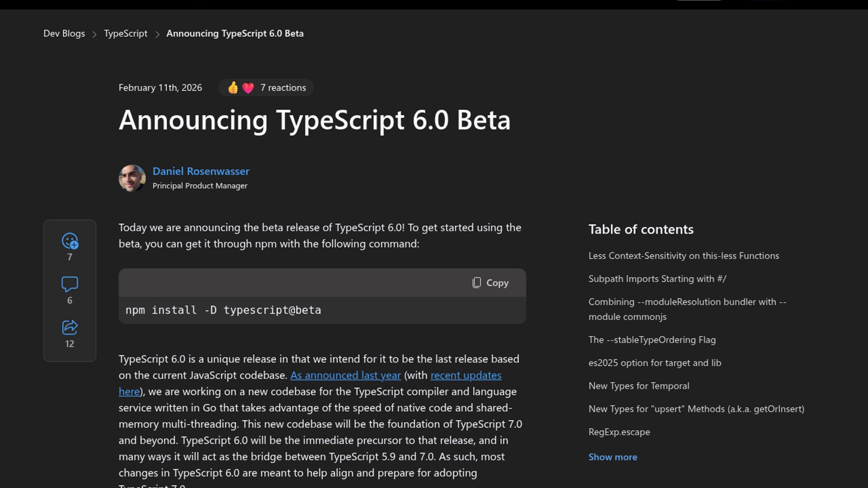Viewport: 868px width, 488px height.
Task: Open Daniel Rosenwasser author link
Action: (201, 171)
